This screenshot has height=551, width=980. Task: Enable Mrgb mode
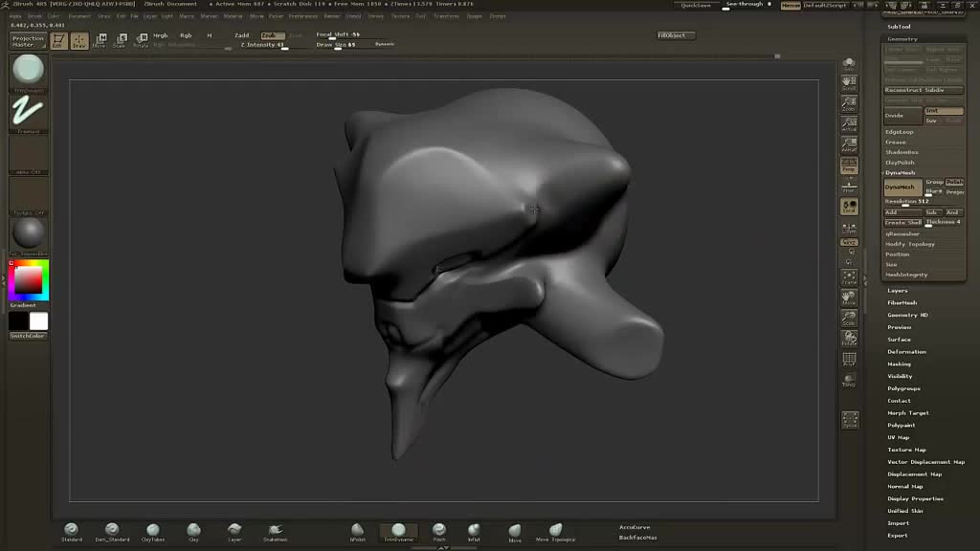[161, 35]
